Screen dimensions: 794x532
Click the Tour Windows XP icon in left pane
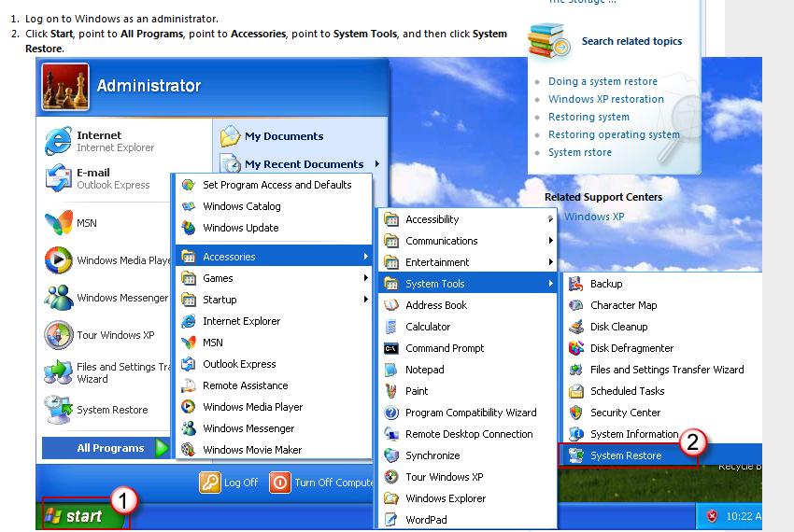[58, 335]
